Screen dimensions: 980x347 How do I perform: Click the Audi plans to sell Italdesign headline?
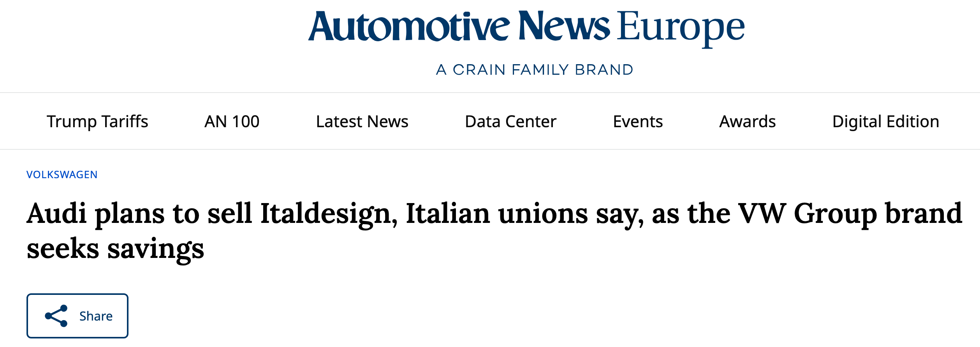tap(494, 231)
